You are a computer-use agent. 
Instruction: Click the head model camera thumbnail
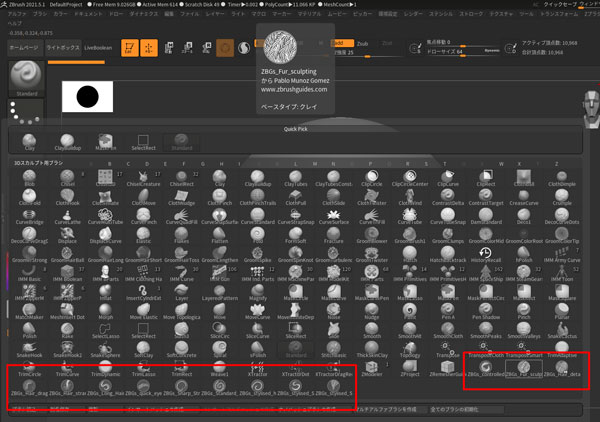pyautogui.click(x=592, y=109)
